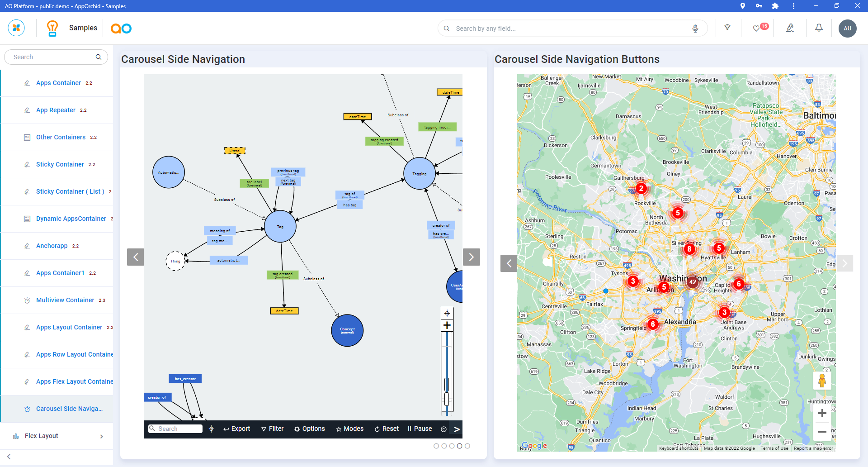Click the Export button in graph toolbar

236,429
